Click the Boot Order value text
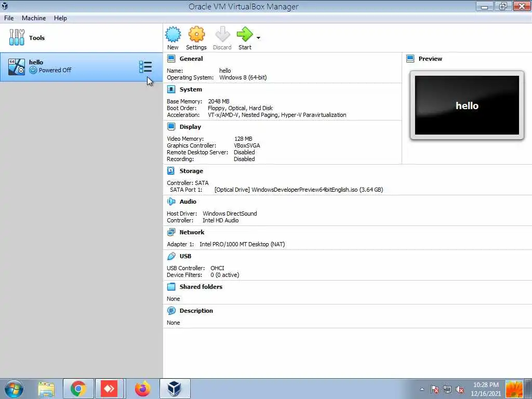 pos(240,108)
